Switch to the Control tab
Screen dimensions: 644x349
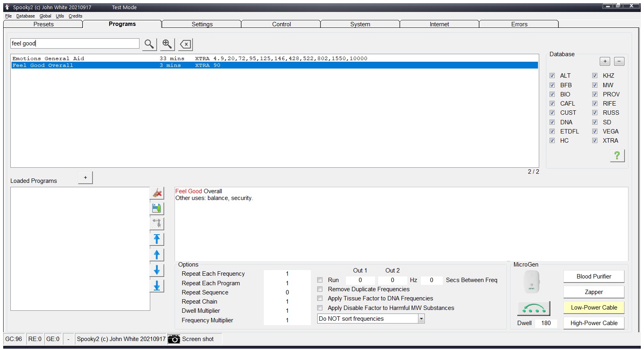(x=281, y=24)
